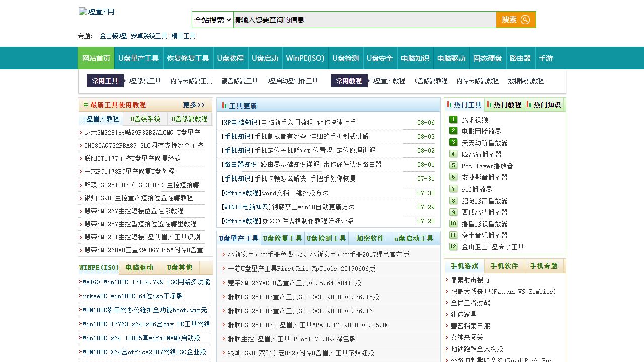This screenshot has height=362, width=644.
Task: Switch to the U盘修复工具 tab
Action: tap(283, 238)
